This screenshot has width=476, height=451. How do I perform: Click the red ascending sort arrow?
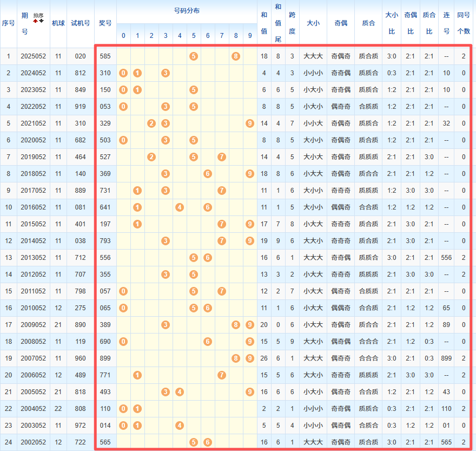[x=36, y=21]
